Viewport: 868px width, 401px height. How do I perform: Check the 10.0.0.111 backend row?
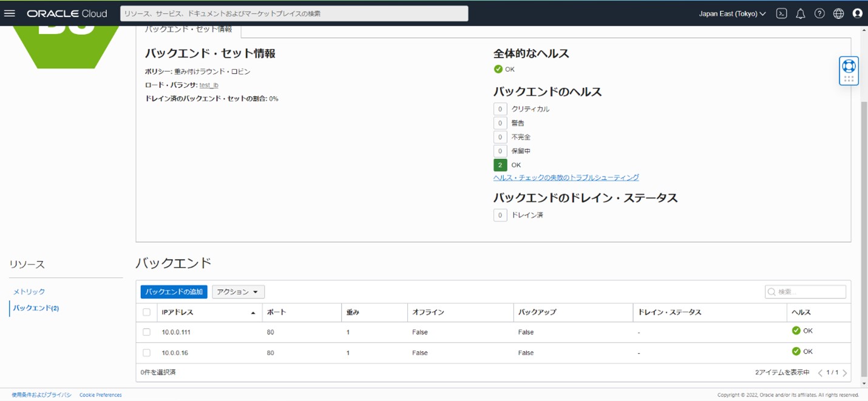tap(146, 332)
